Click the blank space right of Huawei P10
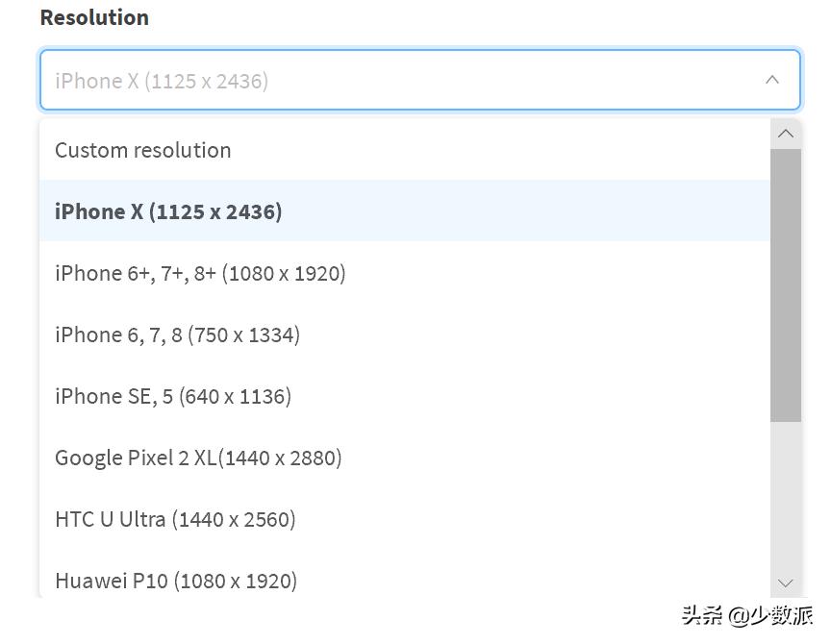The image size is (831, 644). [529, 581]
